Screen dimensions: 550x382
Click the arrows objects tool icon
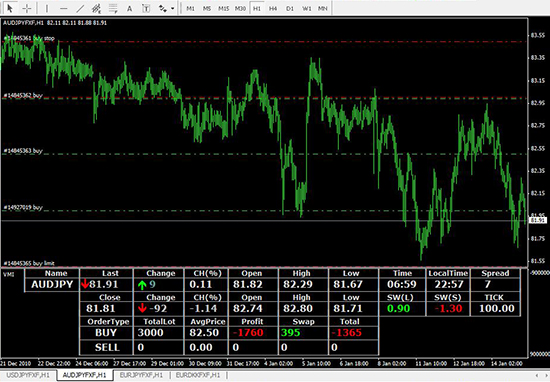tap(162, 8)
